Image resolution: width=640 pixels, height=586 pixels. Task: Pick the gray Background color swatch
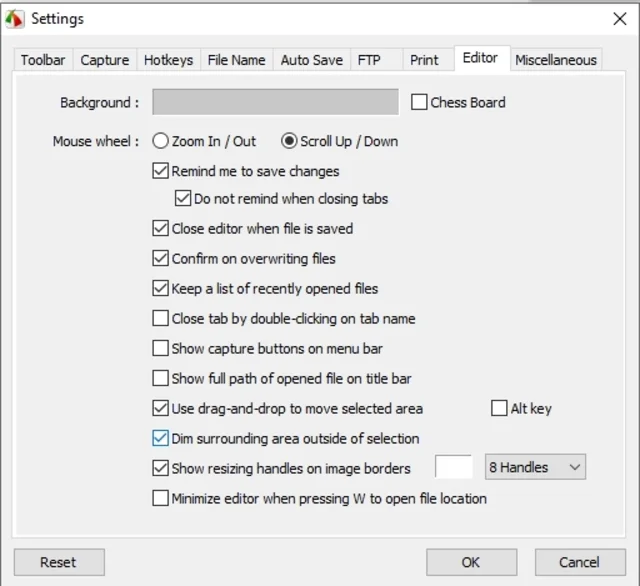point(276,102)
